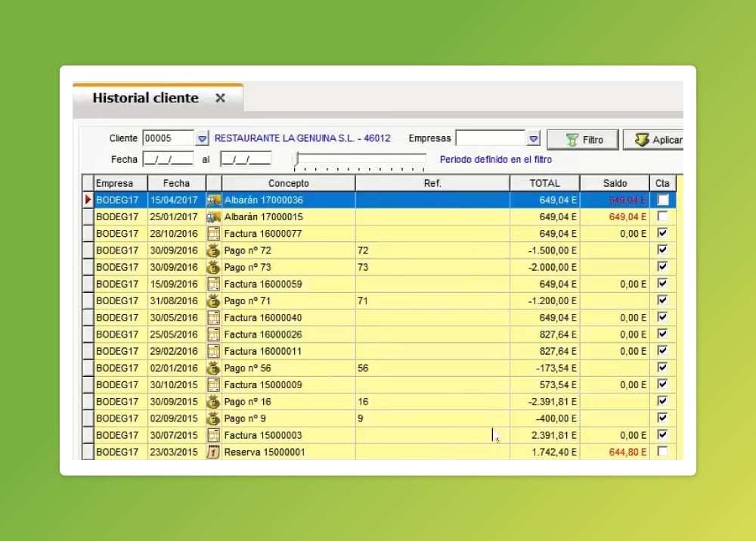Open the Cliente dropdown arrow

pyautogui.click(x=202, y=138)
